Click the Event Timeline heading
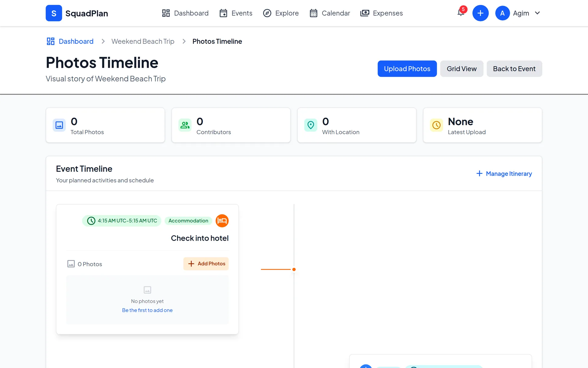 pos(84,169)
